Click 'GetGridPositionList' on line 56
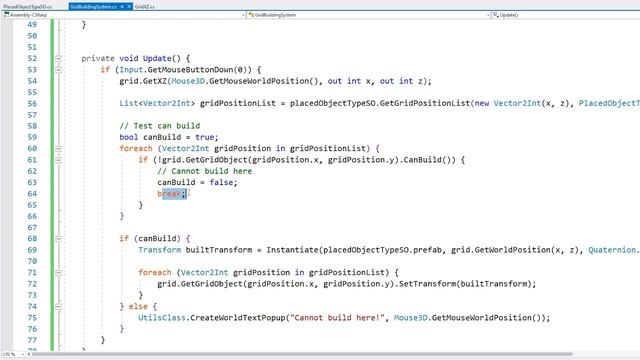The width and height of the screenshot is (640, 360). point(425,103)
